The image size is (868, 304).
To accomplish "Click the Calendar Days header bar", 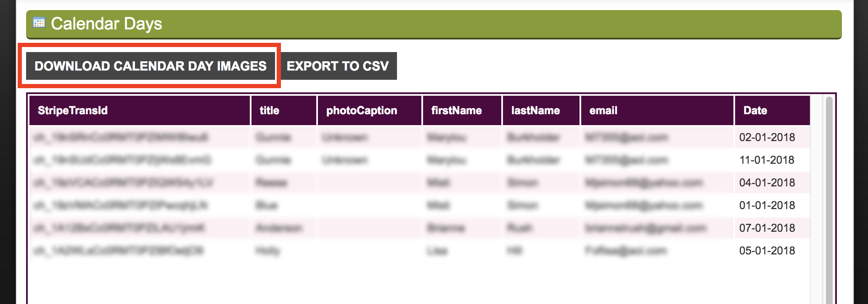I will pos(434,24).
